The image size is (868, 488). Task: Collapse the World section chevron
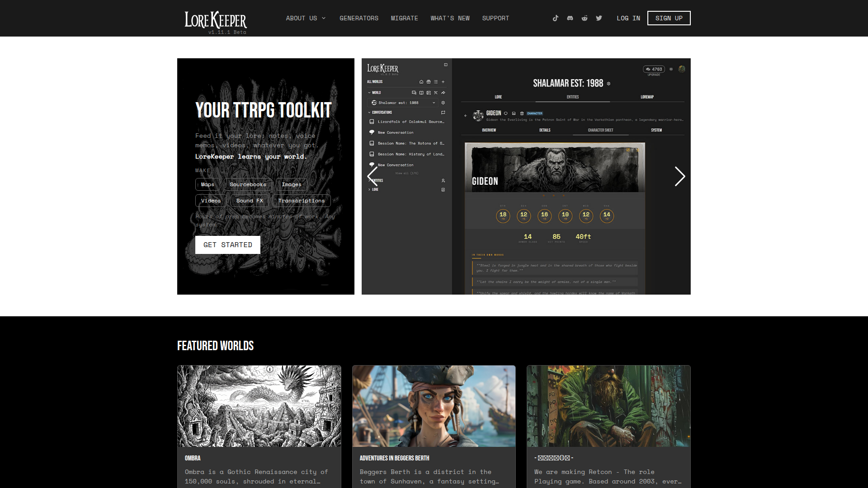pyautogui.click(x=369, y=93)
